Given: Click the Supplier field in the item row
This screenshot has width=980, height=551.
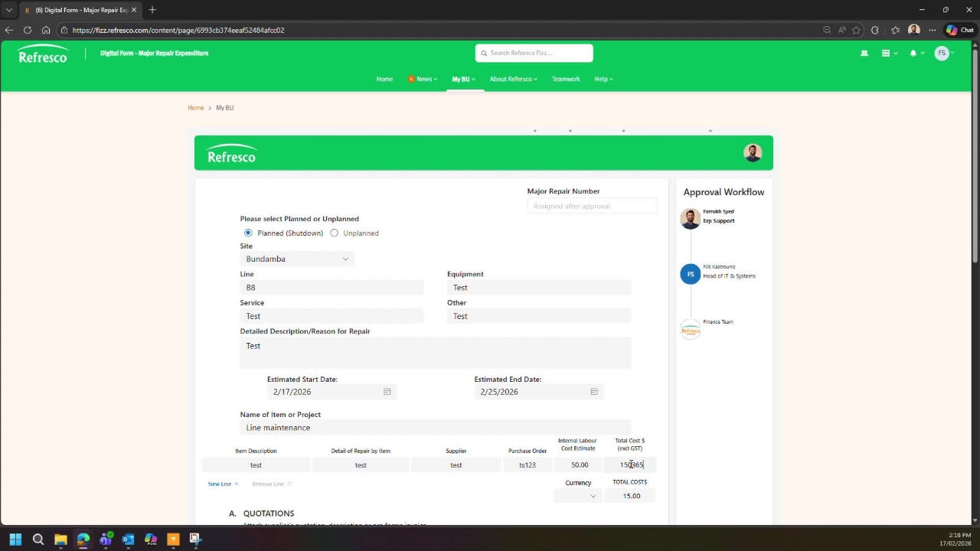Looking at the screenshot, I should [456, 465].
